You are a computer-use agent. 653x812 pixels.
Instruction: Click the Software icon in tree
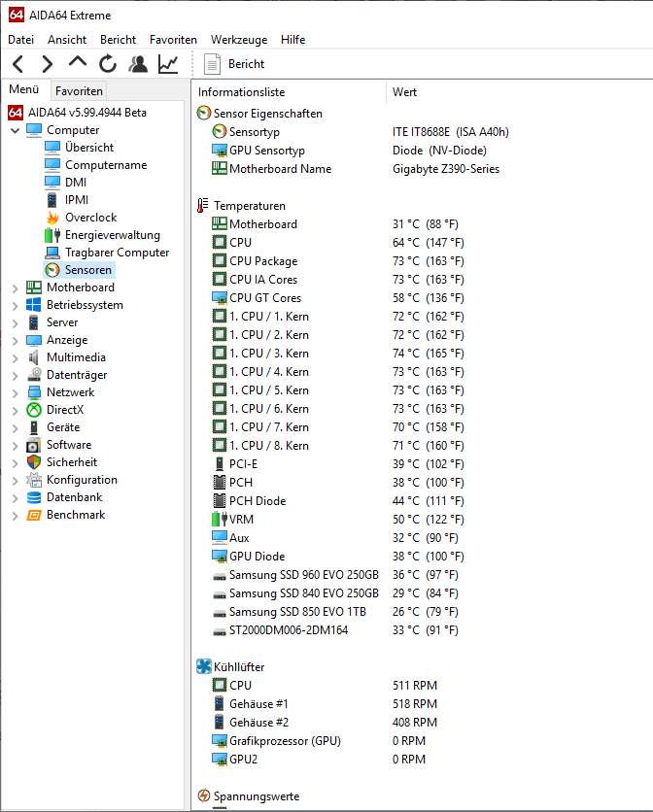(34, 445)
